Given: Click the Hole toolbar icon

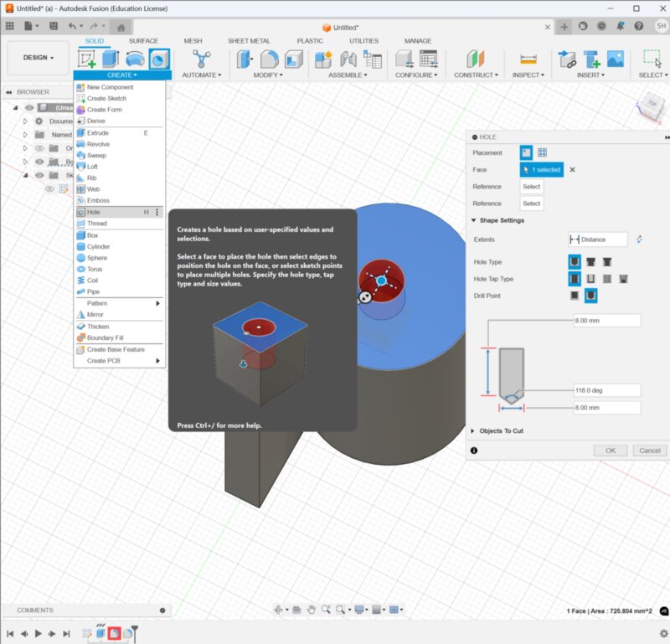Looking at the screenshot, I should 159,59.
